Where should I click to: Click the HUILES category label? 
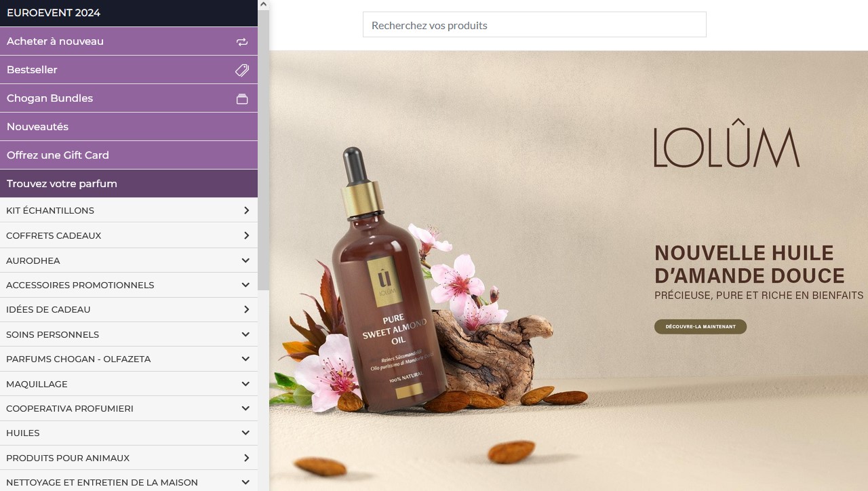coord(23,433)
